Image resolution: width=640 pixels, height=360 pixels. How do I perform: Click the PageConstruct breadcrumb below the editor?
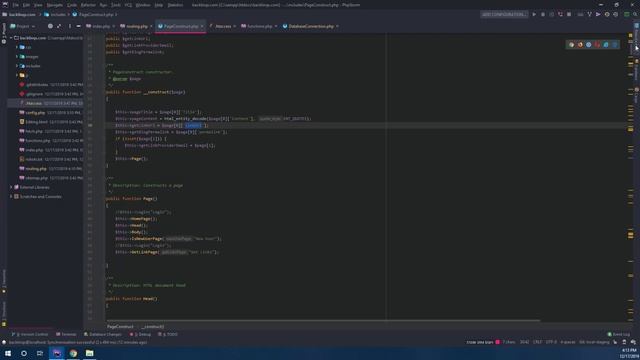click(120, 327)
